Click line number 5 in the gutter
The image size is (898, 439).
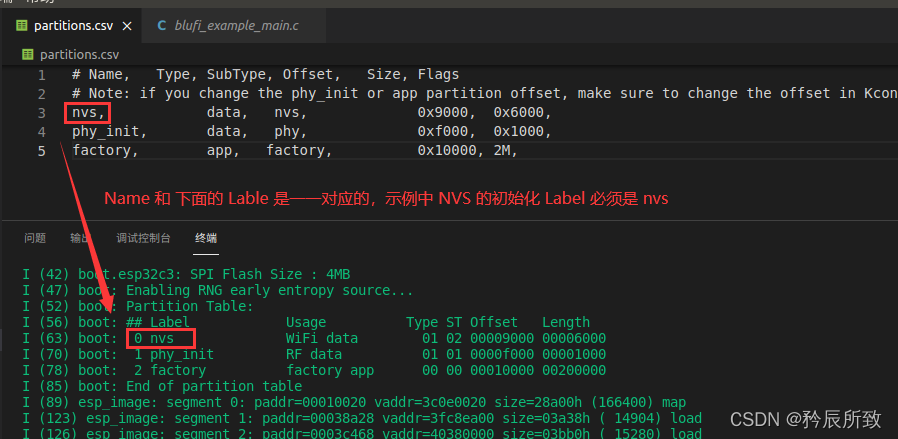(x=42, y=151)
